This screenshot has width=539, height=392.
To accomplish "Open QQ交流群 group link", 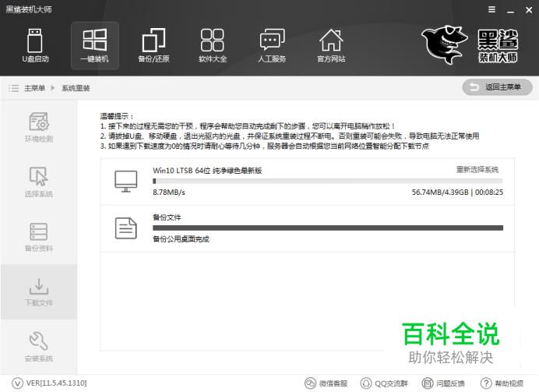I will [384, 383].
